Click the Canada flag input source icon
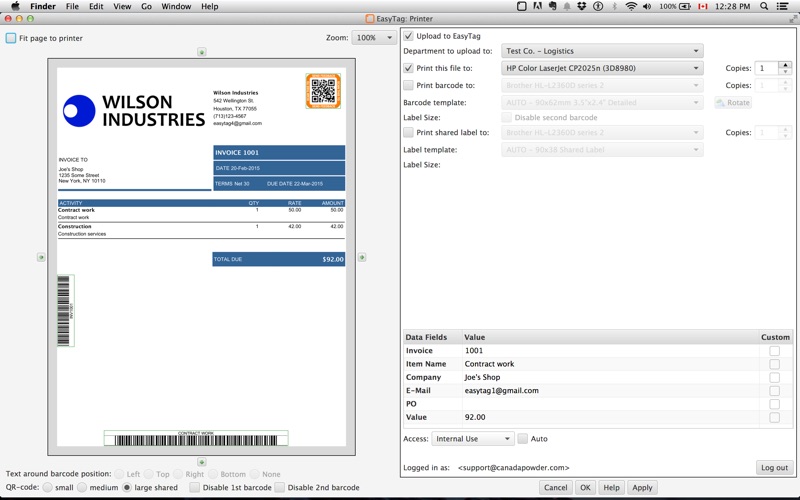800x500 pixels. [703, 6]
